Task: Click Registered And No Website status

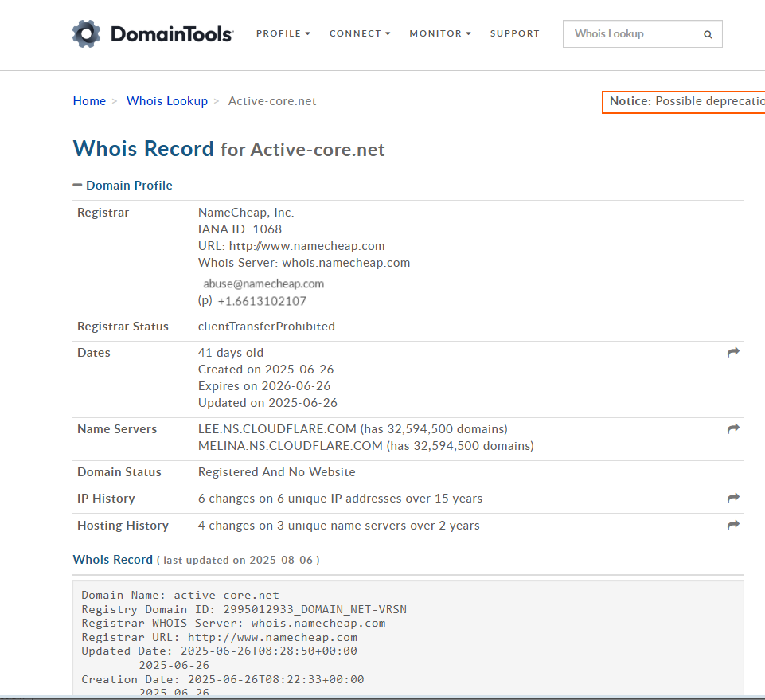Action: coord(277,472)
